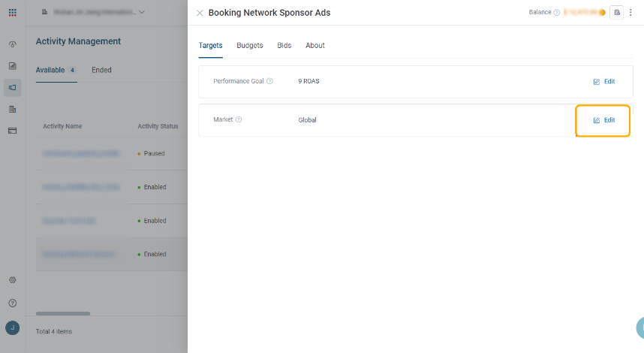Open the three-dot more options menu

630,12
